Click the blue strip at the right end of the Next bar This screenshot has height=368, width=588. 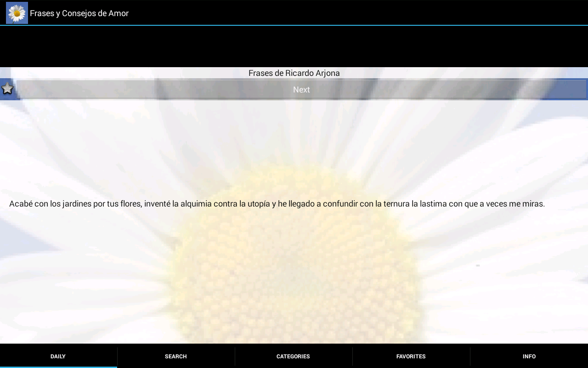(x=587, y=89)
